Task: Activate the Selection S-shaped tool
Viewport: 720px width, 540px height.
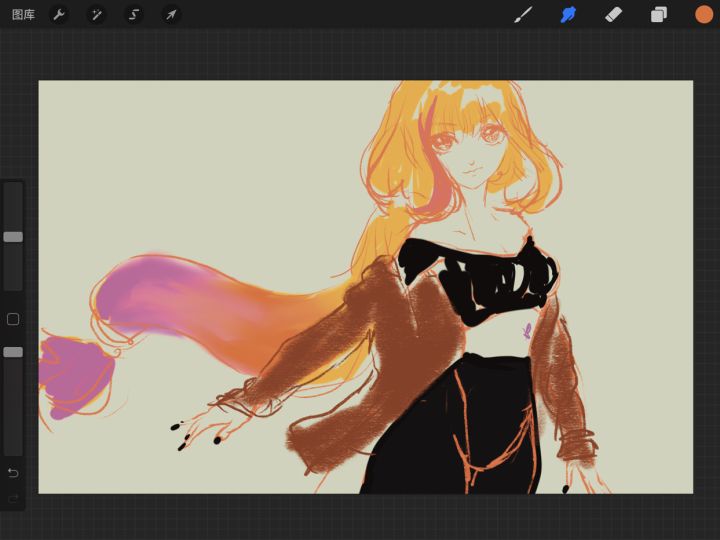Action: [x=134, y=15]
